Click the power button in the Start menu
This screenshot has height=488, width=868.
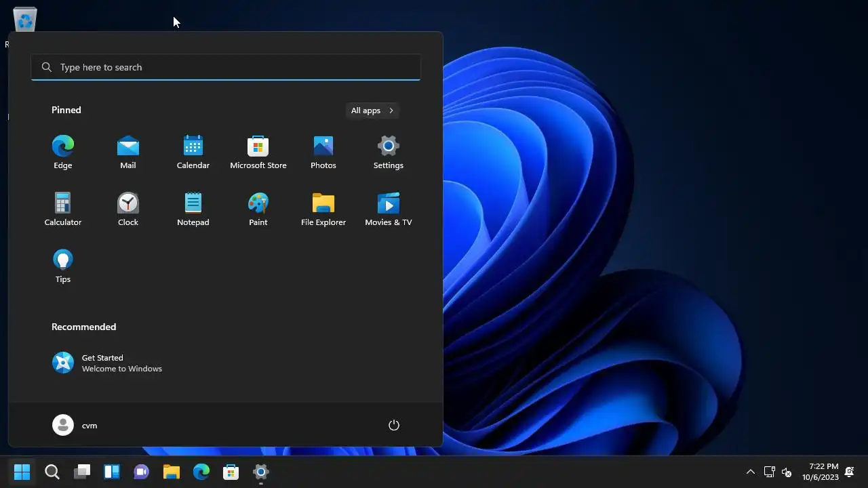[x=394, y=425]
